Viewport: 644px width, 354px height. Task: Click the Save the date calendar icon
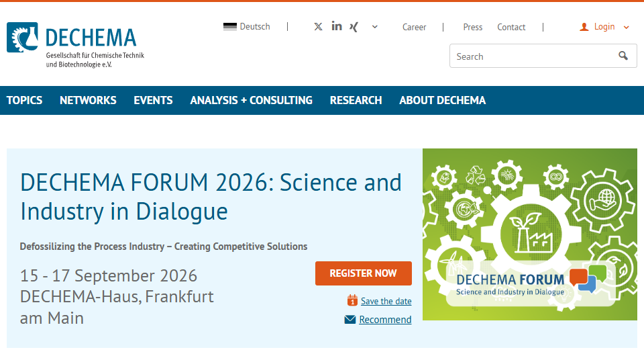pos(352,300)
